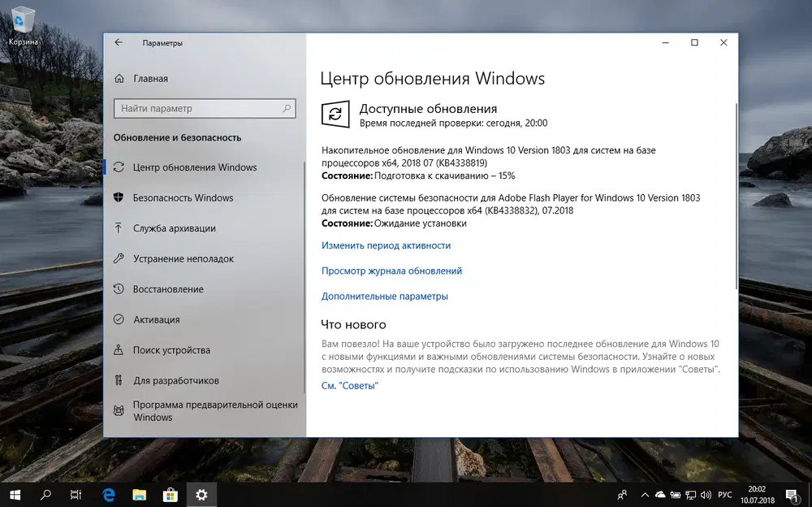The image size is (812, 507).
Task: Open OneDrive from the system tray
Action: (660, 494)
